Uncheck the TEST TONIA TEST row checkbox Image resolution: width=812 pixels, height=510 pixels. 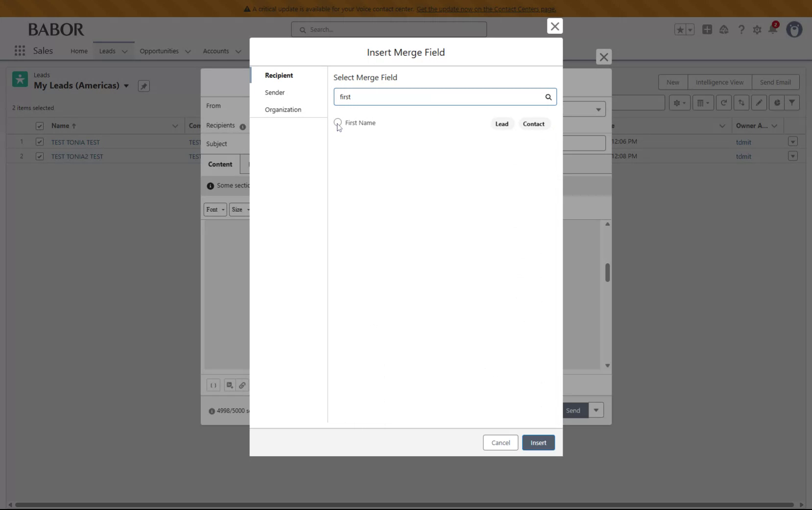(40, 142)
